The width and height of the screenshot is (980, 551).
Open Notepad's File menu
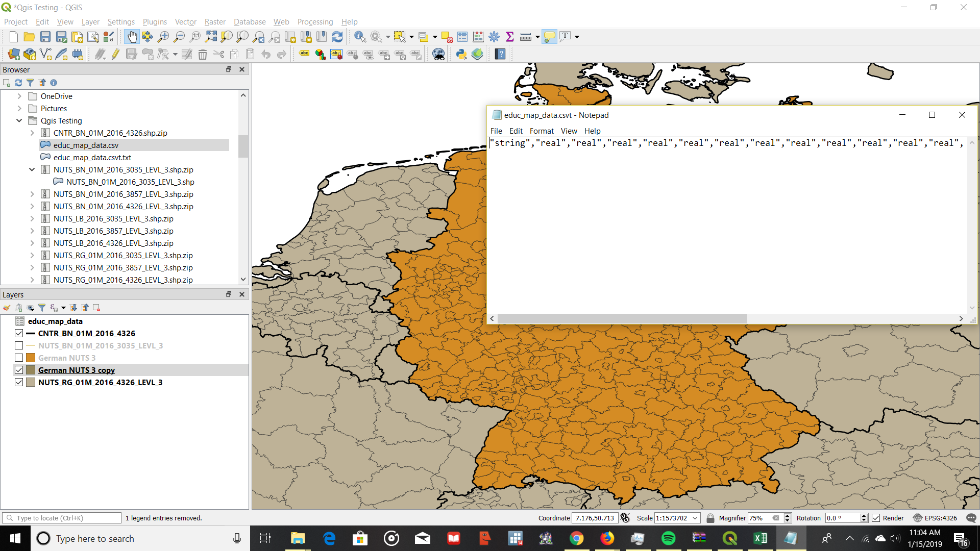pyautogui.click(x=496, y=131)
